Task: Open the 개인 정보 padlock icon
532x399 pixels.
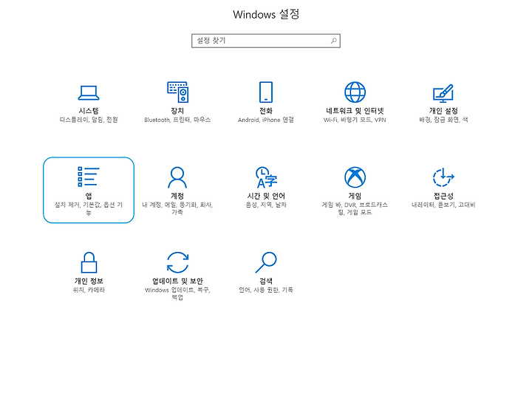Action: click(x=89, y=262)
